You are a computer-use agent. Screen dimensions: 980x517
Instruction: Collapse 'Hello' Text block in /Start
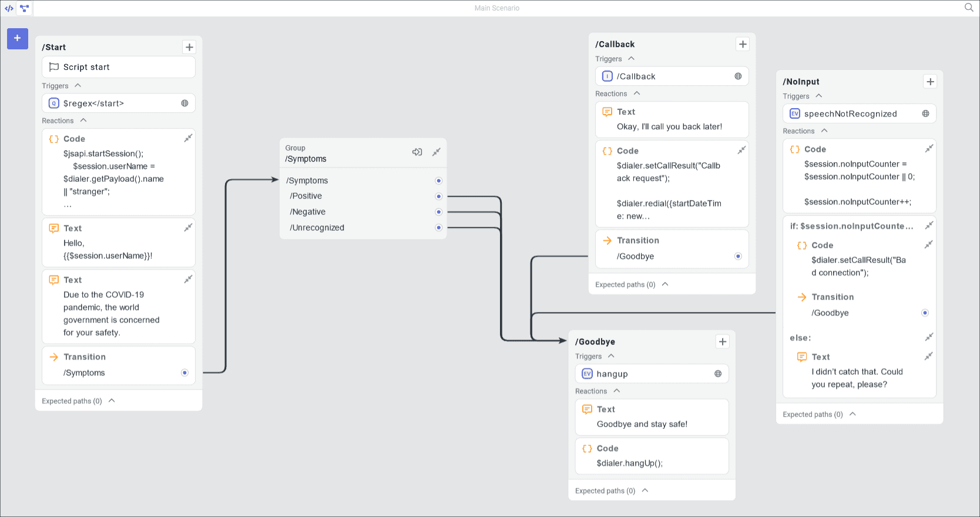188,227
